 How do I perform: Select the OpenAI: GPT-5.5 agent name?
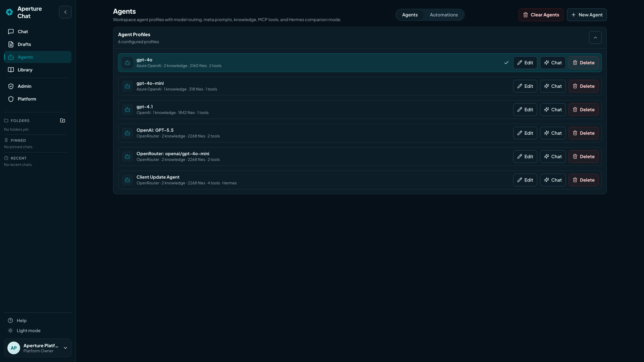155,130
